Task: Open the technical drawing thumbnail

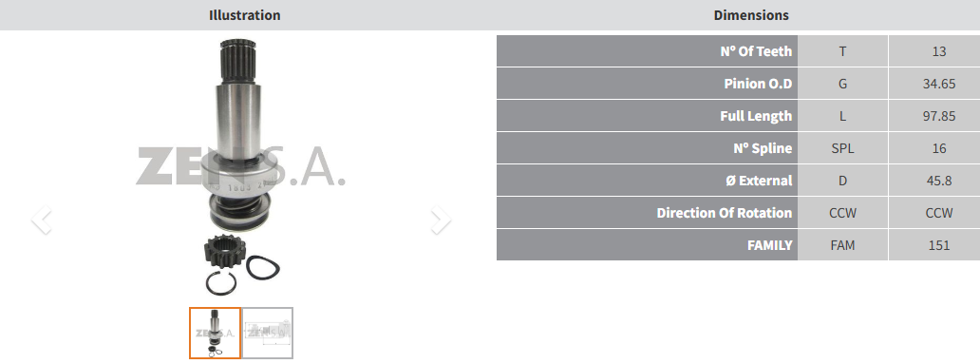Action: (x=267, y=333)
